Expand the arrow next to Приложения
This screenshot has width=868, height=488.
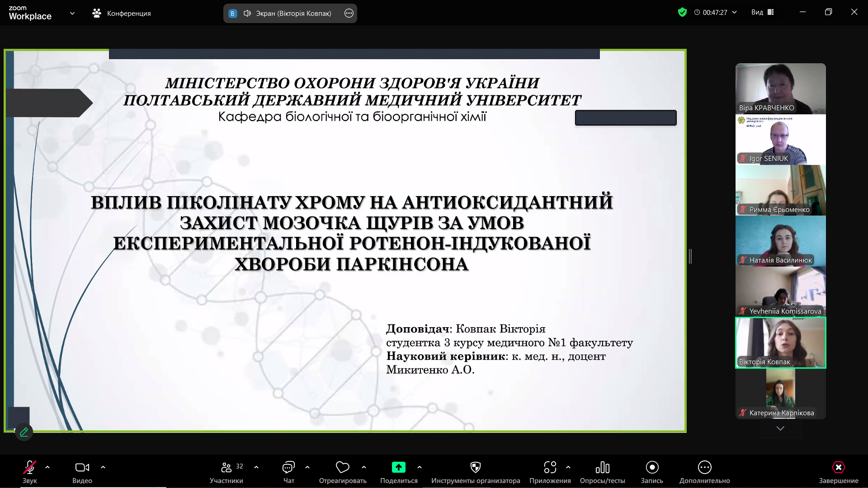pos(568,467)
